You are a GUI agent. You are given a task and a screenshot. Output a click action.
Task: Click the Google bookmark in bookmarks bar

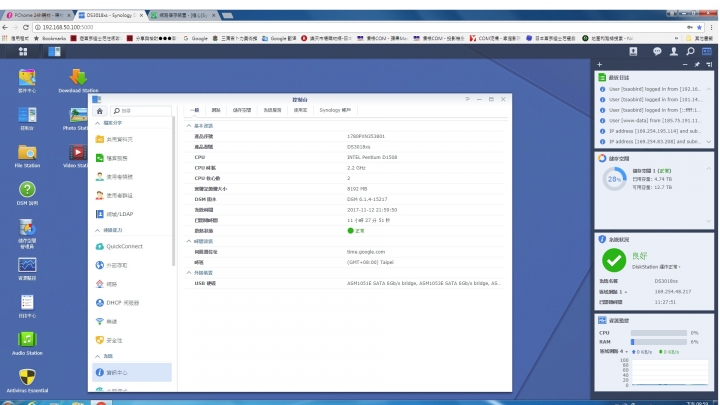click(195, 39)
